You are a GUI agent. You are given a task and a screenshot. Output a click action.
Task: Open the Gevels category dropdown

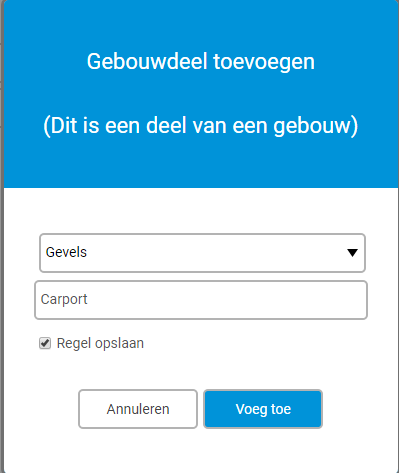pyautogui.click(x=202, y=253)
